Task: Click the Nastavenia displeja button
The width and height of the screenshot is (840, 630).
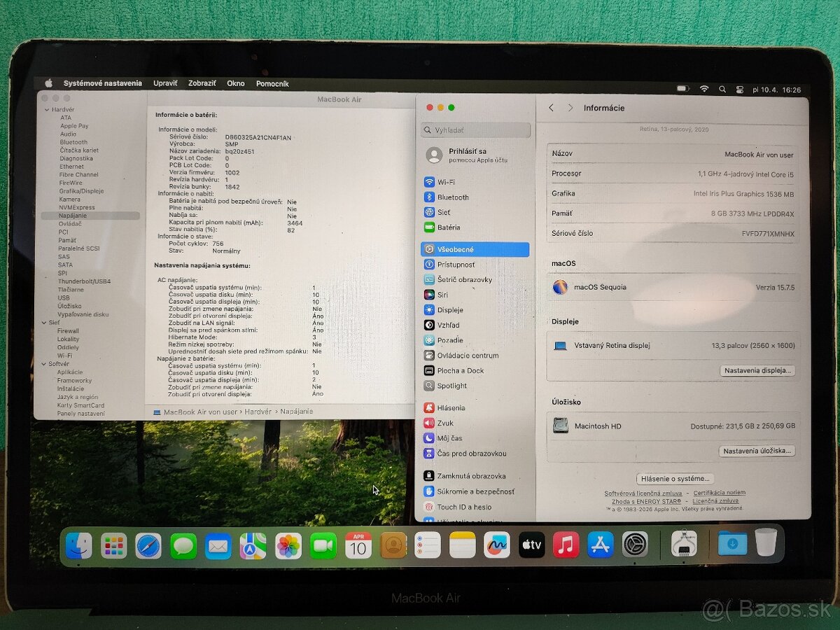Action: coord(757,370)
